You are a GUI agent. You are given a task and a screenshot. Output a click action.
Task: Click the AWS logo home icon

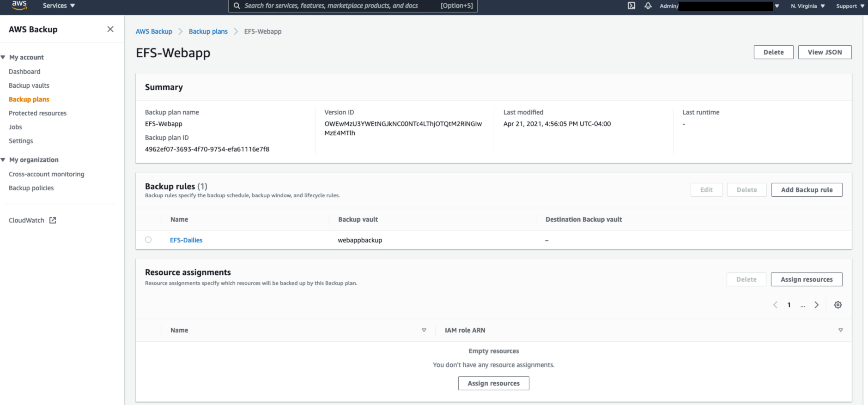(19, 6)
